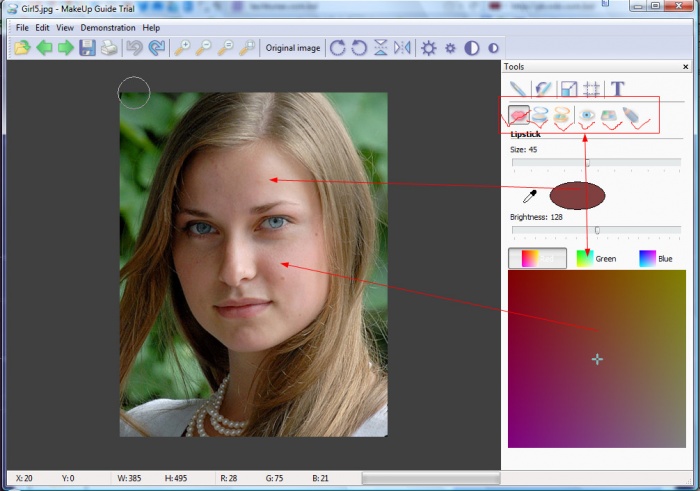Pick the eyedropper color sampler
The image size is (700, 491).
(x=530, y=196)
